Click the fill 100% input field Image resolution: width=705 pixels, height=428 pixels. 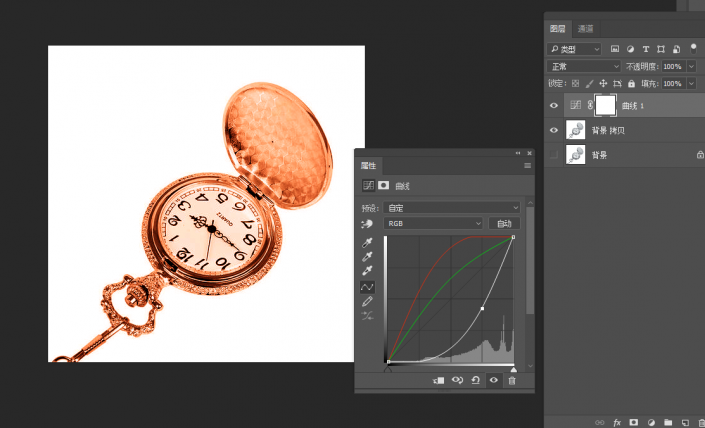(674, 84)
